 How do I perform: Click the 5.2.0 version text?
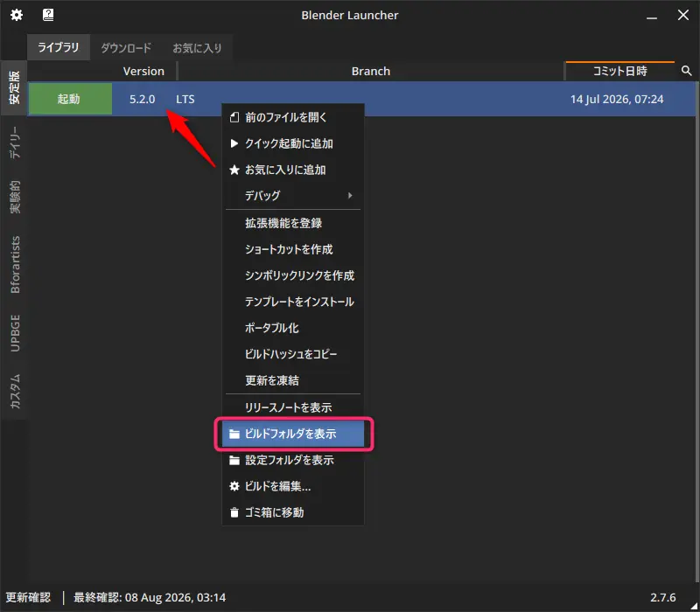click(142, 99)
